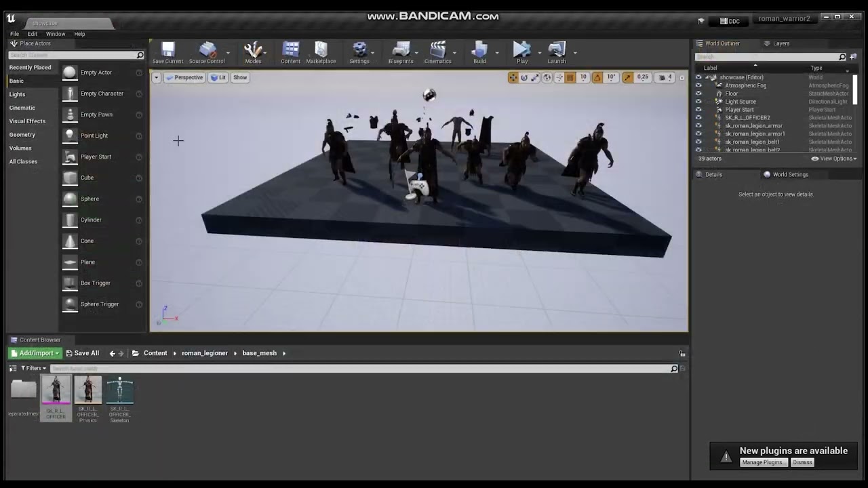Viewport: 868px width, 488px height.
Task: Click the Build lighting icon
Action: [479, 52]
